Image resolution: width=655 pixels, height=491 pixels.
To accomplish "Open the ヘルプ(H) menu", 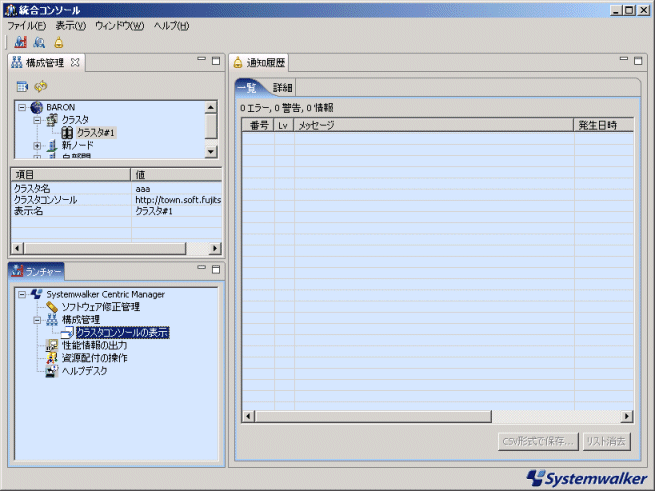I will pos(171,26).
